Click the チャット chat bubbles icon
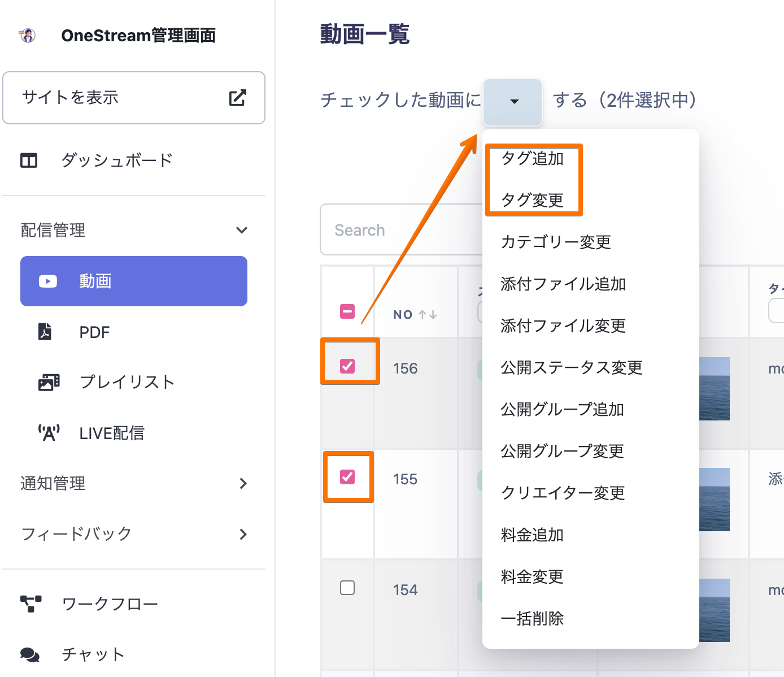 click(30, 654)
